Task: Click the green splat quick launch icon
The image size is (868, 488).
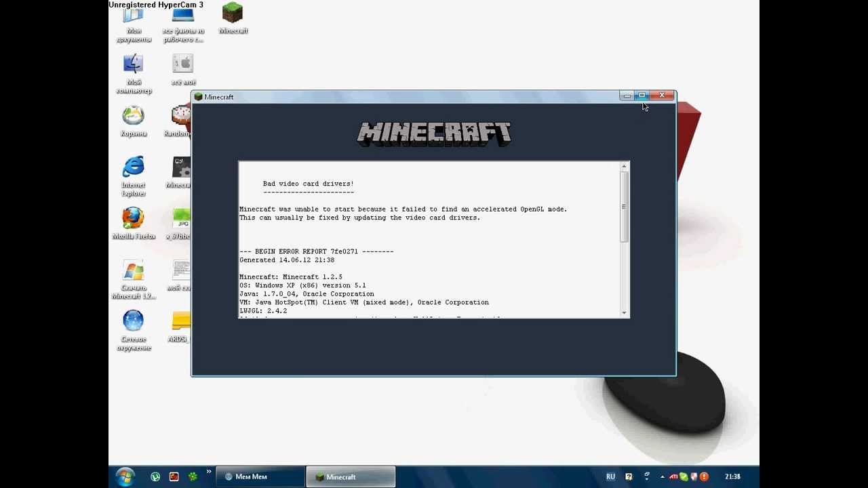Action: click(x=193, y=477)
